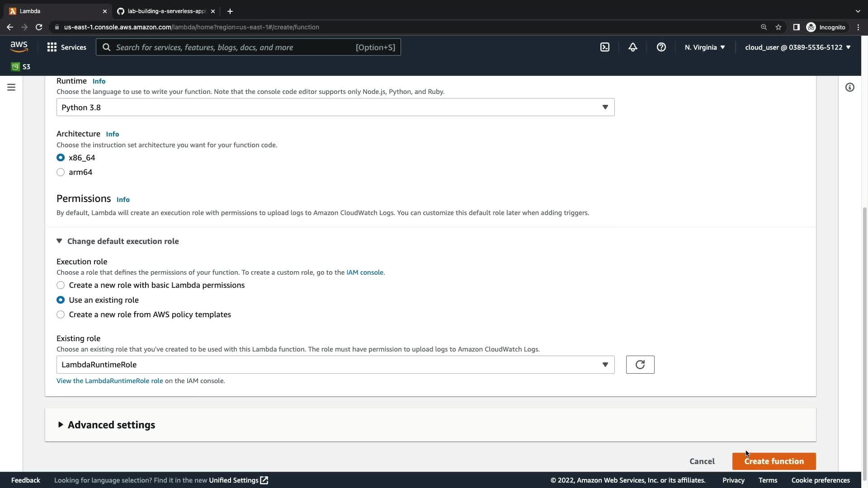Switch to the lab-building-a-serverless GitHub tab

tap(165, 11)
